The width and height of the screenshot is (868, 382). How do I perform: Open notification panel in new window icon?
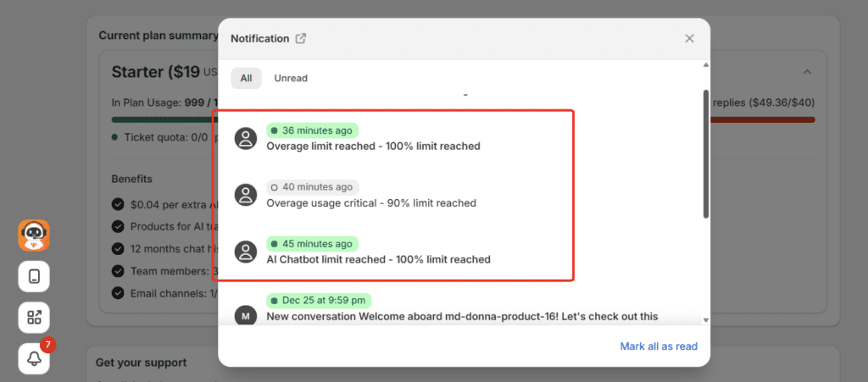300,38
